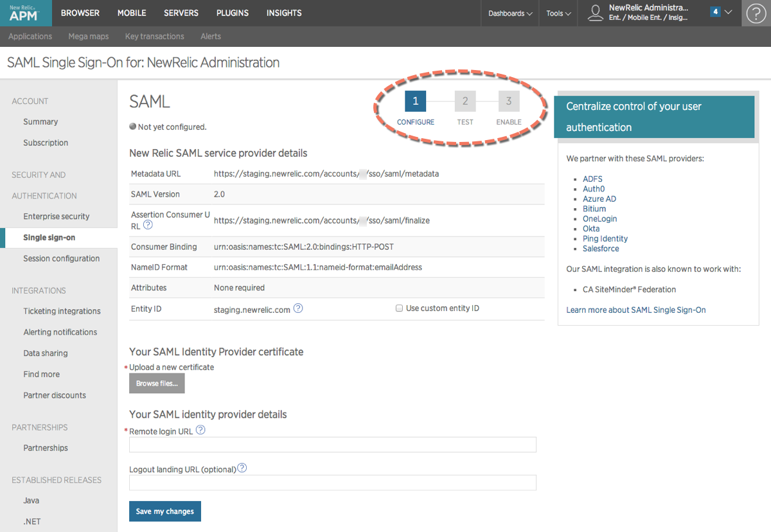Screen dimensions: 771x532
Task: Go to Session configuration in sidebar
Action: 62,259
